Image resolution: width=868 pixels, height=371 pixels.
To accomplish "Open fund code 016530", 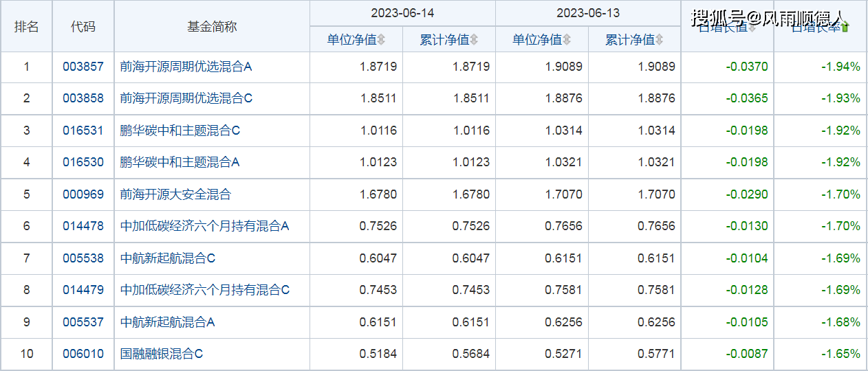I will tap(83, 162).
